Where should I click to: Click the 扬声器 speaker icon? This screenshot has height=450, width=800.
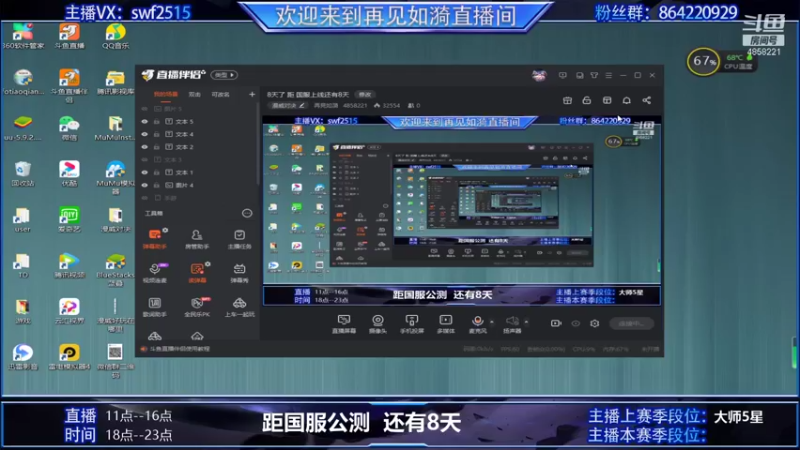click(x=512, y=321)
